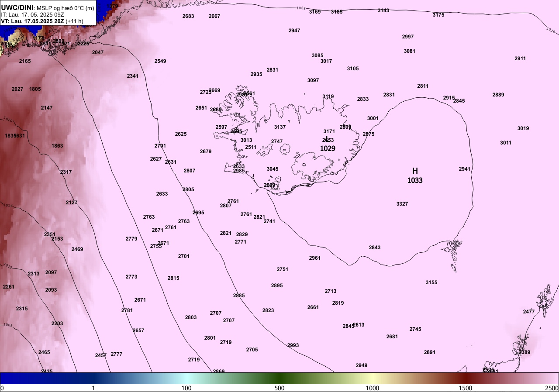559x392 pixels.
Task: Click the height value 3137 over Iceland
Action: click(x=280, y=127)
